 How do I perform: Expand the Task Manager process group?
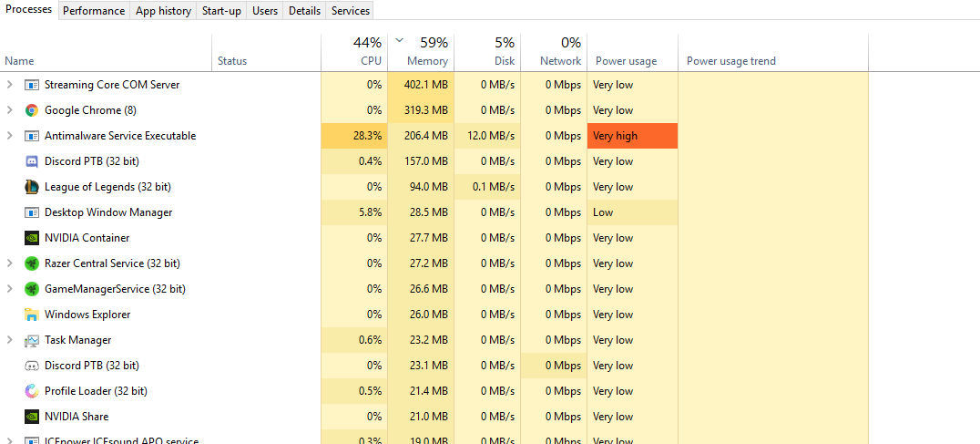coord(9,340)
